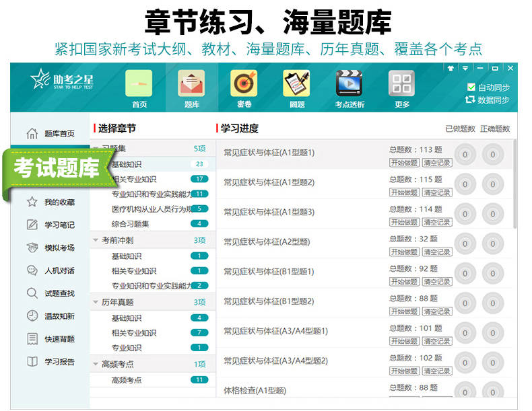
Task: Click the vertical scrollbar in 学习进度 list
Action: (515, 182)
